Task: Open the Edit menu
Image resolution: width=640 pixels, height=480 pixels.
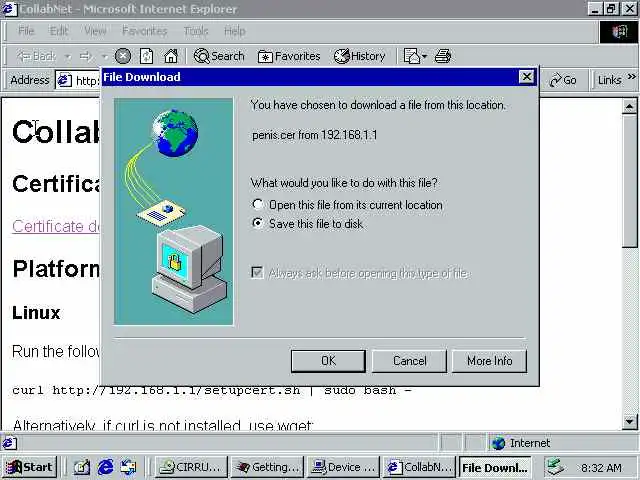Action: [58, 31]
